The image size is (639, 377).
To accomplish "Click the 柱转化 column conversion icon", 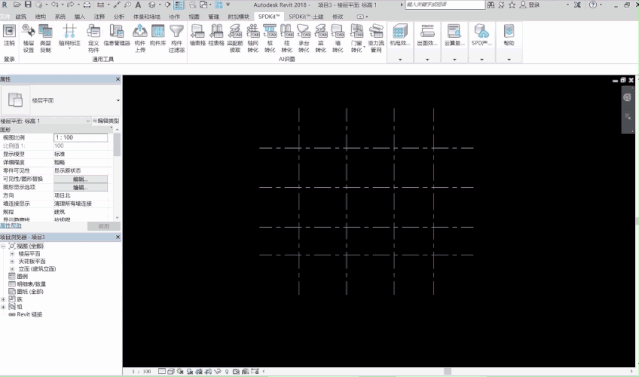I will pyautogui.click(x=286, y=31).
